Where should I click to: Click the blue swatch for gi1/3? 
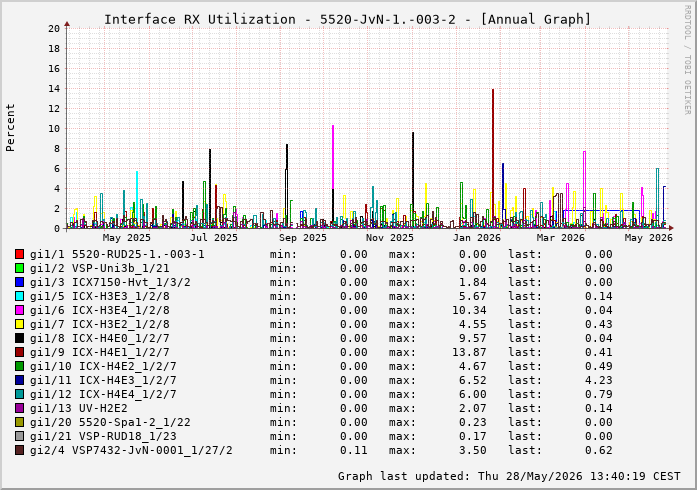(x=19, y=282)
